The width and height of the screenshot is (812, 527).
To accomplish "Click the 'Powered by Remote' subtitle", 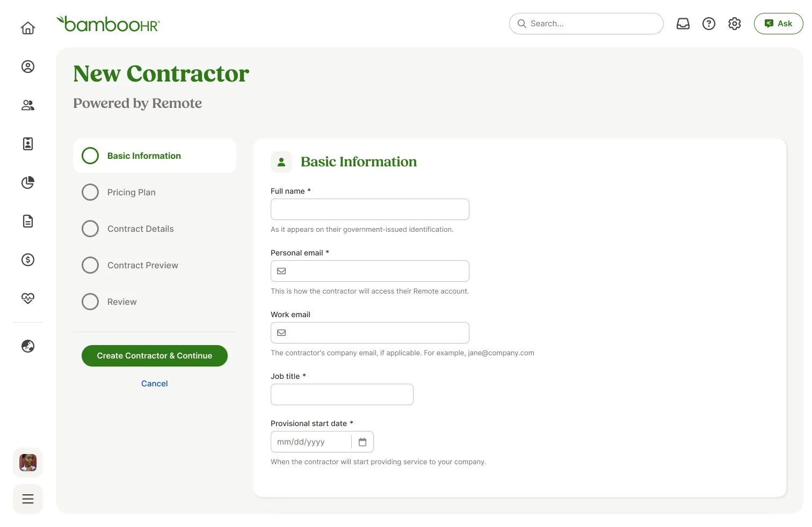I will point(137,103).
